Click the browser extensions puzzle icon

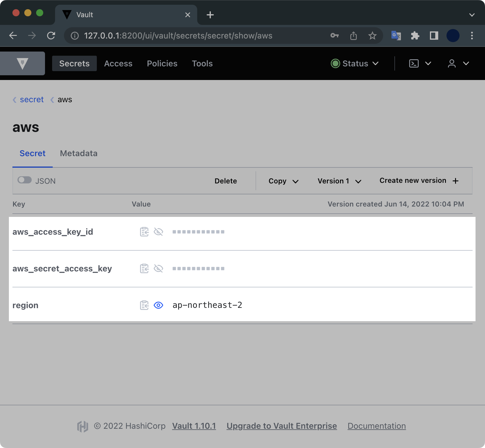point(415,36)
